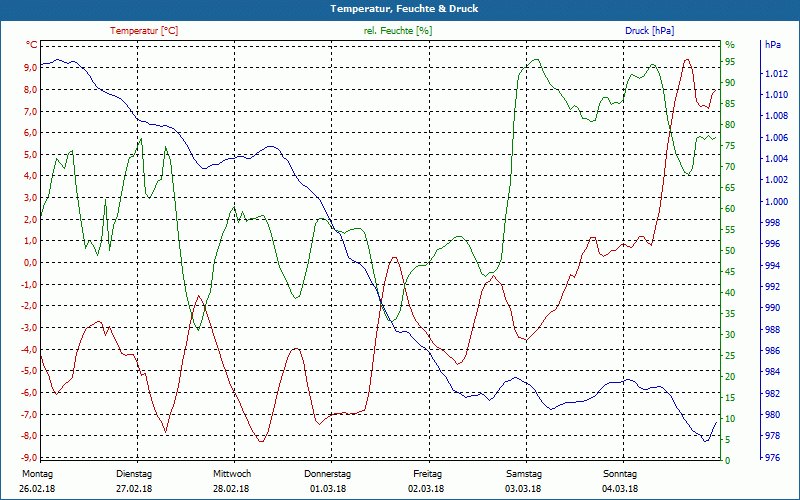
Task: Click temperature axis value '0,0'
Action: 30,262
